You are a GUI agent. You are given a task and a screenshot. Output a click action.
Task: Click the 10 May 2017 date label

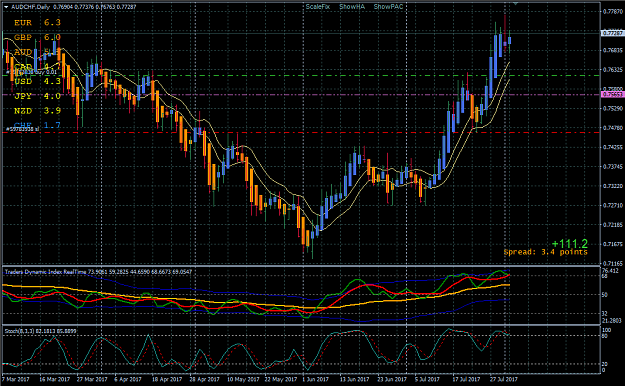243,379
